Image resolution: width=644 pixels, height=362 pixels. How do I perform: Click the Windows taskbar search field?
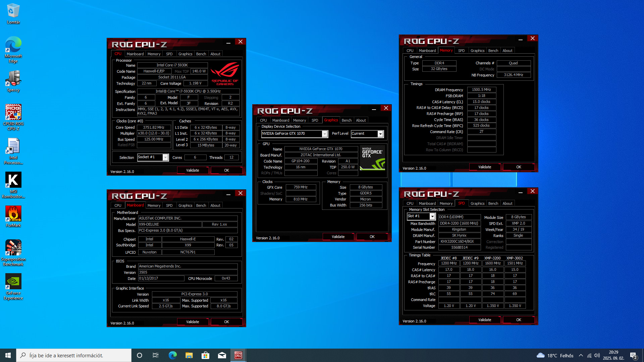74,355
